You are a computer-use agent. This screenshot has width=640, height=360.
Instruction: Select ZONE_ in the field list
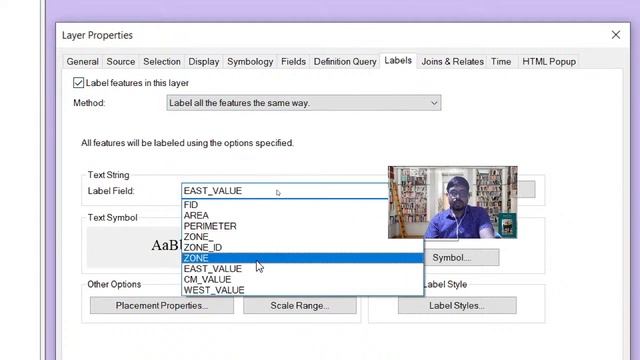click(302, 237)
